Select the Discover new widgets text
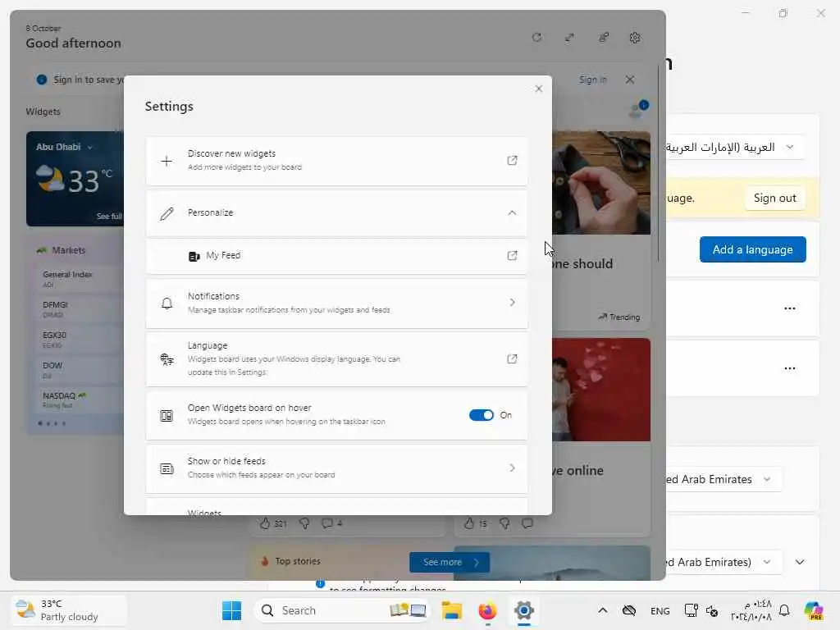Viewport: 840px width, 630px height. 231,153
